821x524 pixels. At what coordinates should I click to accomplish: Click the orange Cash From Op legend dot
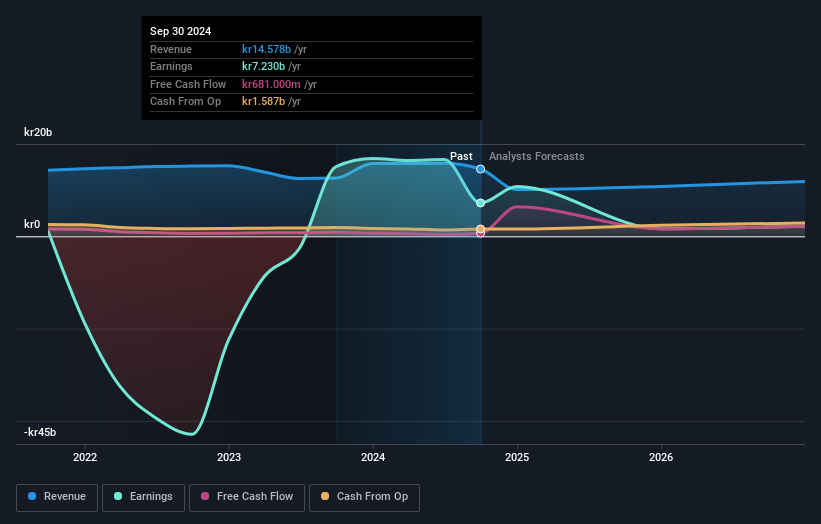tap(325, 496)
